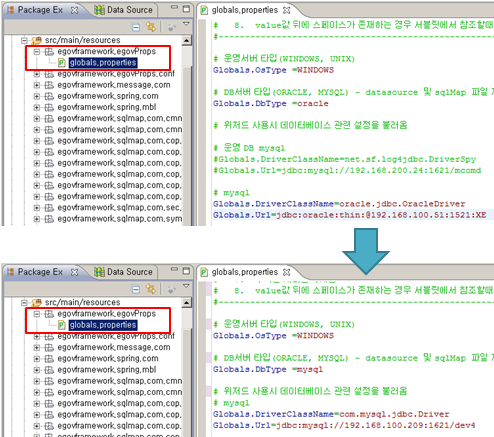
Task: Collapse src/main/resources folder in top tree
Action: [x=24, y=40]
